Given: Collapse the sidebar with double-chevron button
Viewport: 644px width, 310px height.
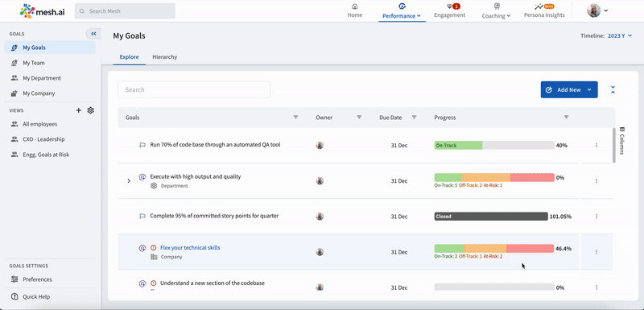Looking at the screenshot, I should tap(93, 34).
